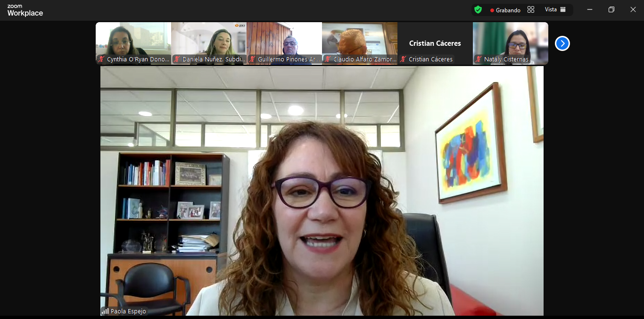The image size is (644, 319).
Task: Click Nataly Cisternas' muted microphone icon
Action: [479, 59]
